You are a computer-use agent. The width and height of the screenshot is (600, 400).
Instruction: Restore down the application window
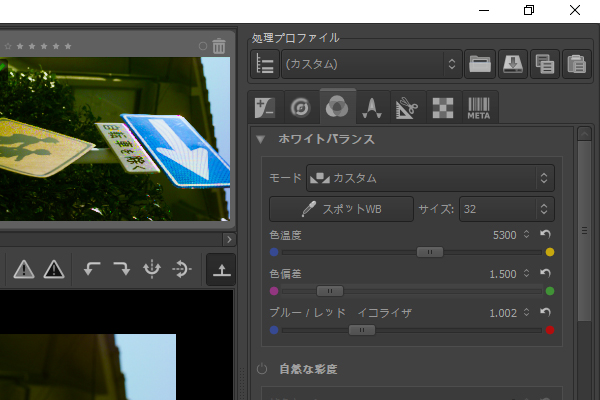tap(529, 10)
